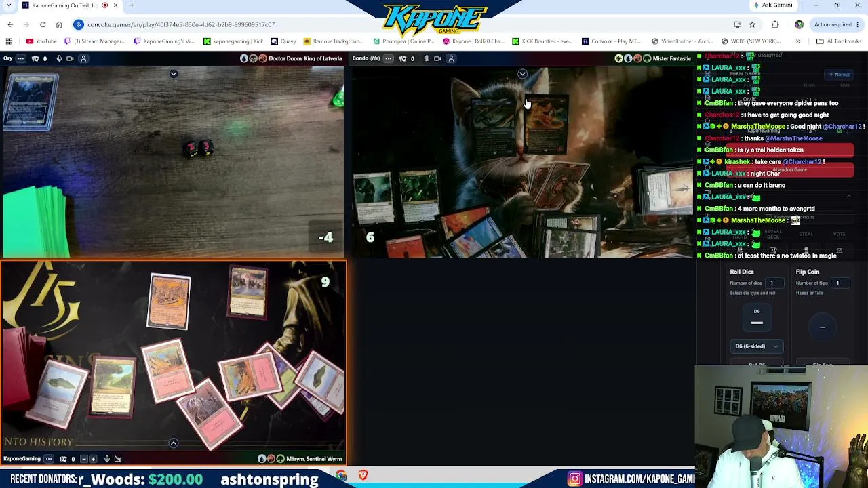View site information icon in address bar
Image resolution: width=868 pixels, height=488 pixels.
click(79, 24)
